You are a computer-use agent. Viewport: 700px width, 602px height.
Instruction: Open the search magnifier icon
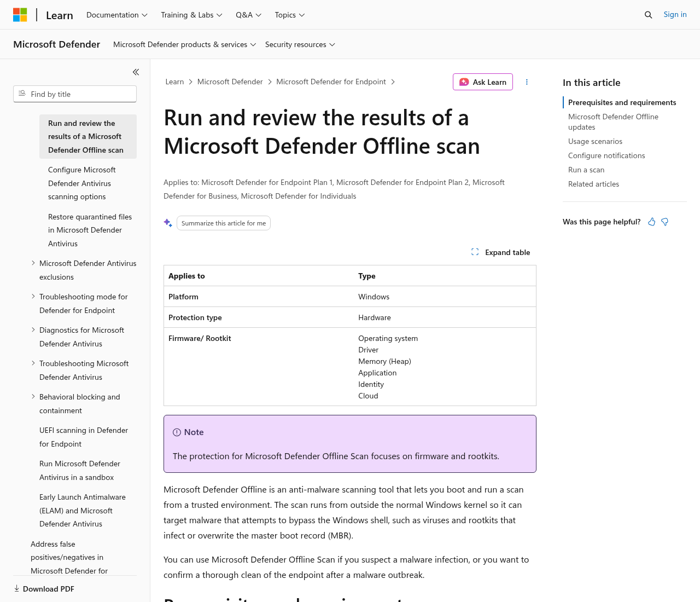[x=648, y=15]
